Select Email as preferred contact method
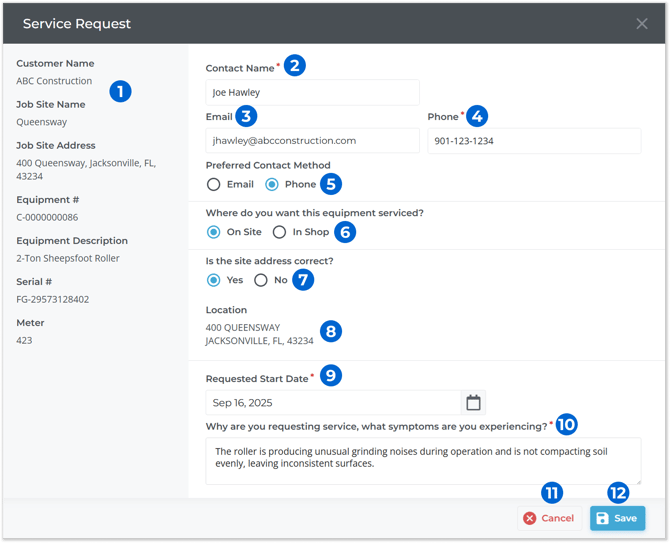This screenshot has height=543, width=670. pos(214,185)
